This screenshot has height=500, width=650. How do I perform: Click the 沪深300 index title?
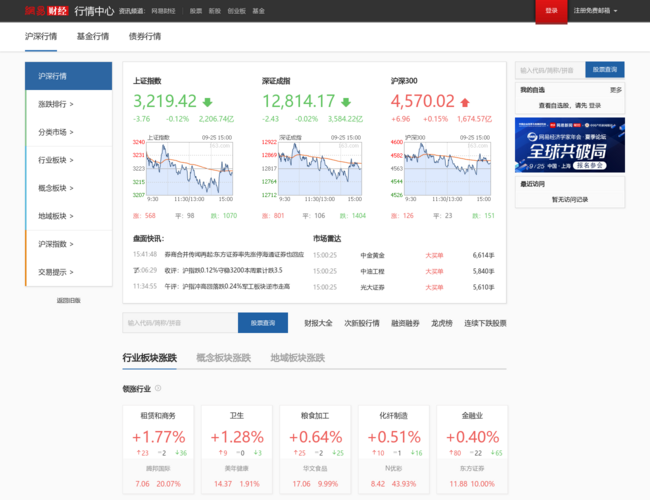coord(404,81)
